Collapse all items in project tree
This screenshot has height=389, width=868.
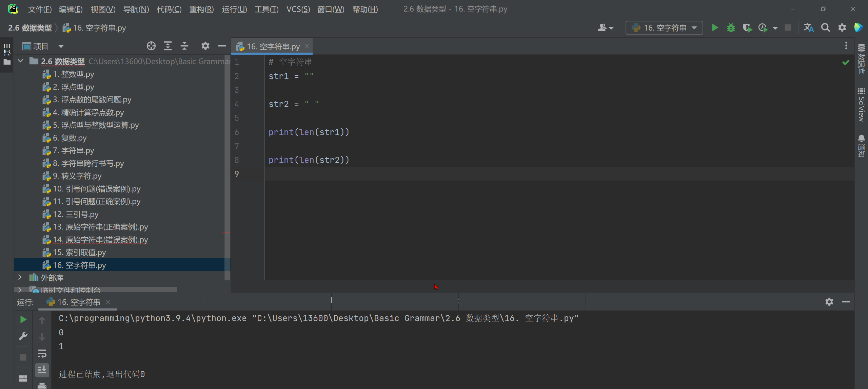coord(184,46)
